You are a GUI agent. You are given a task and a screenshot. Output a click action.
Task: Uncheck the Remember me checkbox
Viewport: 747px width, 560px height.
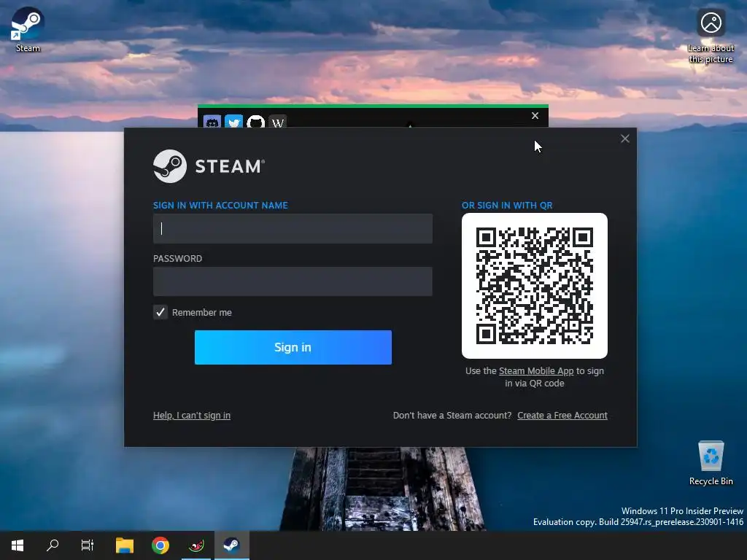[x=160, y=312]
